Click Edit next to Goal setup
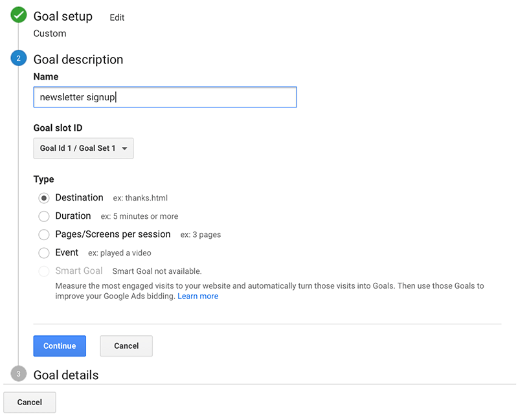This screenshot has height=420, width=518. 117,17
